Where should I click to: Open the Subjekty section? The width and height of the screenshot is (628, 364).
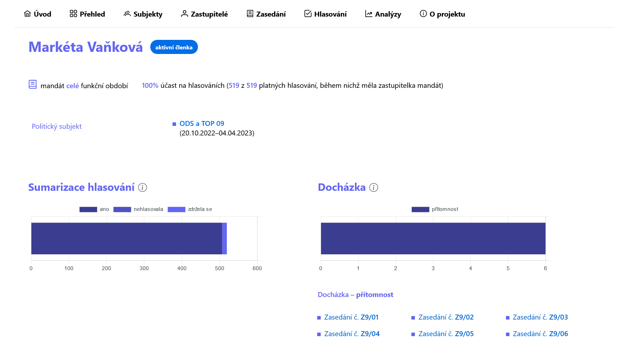(143, 14)
